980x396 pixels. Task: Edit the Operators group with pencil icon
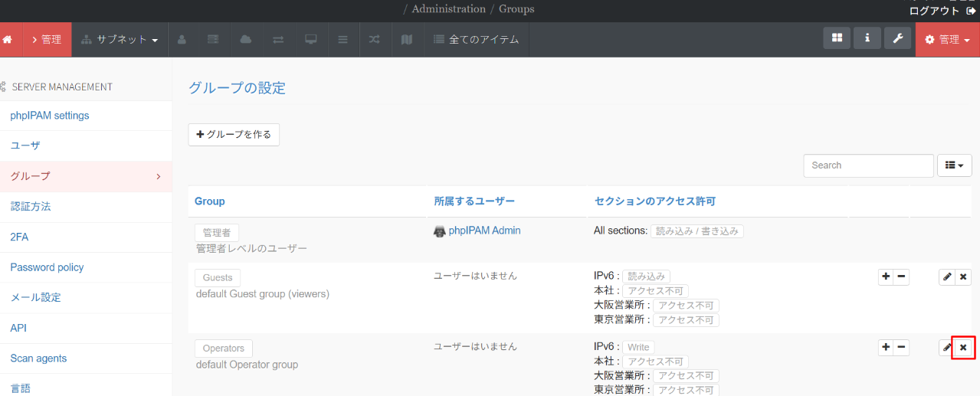click(947, 348)
